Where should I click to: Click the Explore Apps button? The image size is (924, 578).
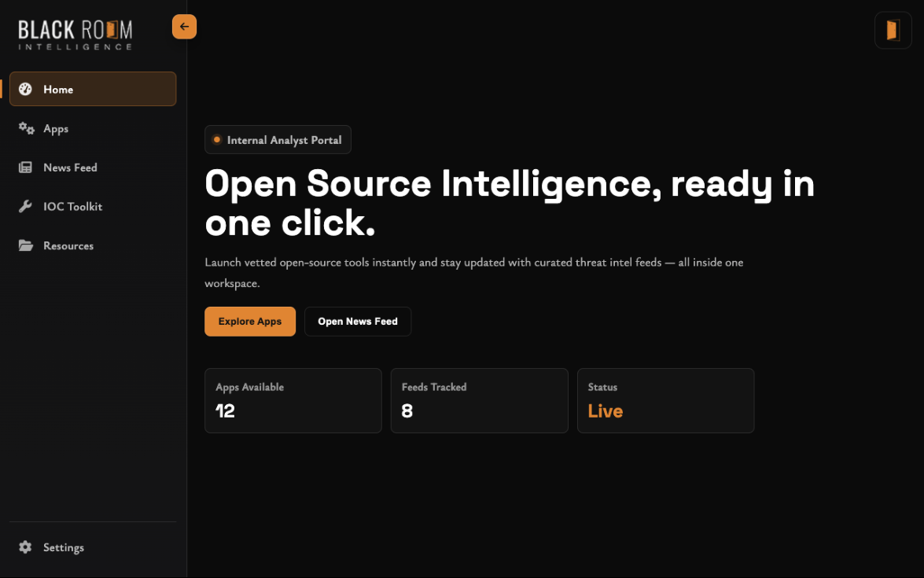coord(250,322)
